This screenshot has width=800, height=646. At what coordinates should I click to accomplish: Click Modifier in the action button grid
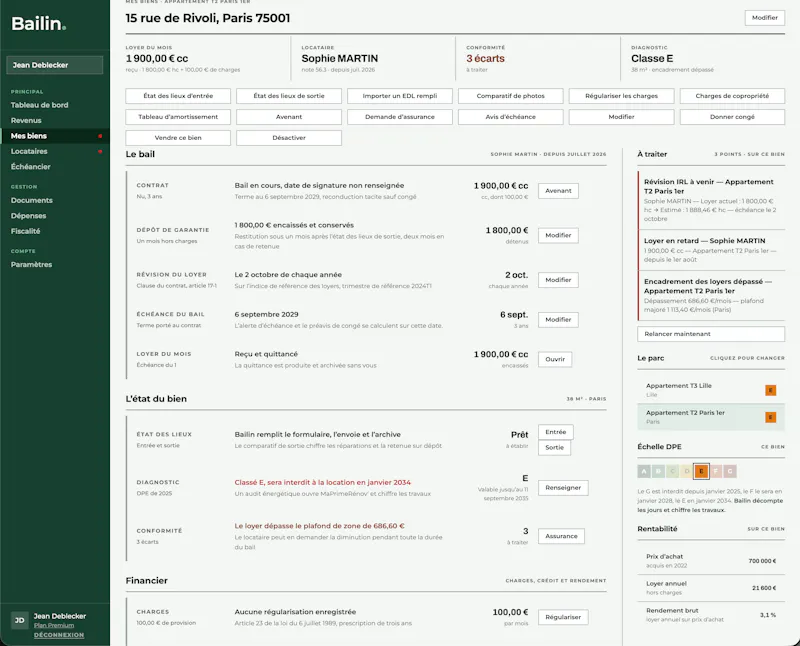tap(621, 117)
